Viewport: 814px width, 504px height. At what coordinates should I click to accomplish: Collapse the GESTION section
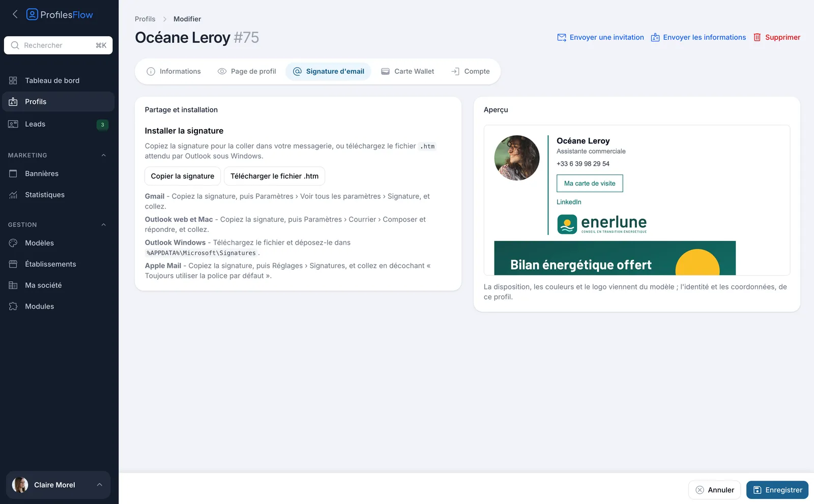point(104,224)
